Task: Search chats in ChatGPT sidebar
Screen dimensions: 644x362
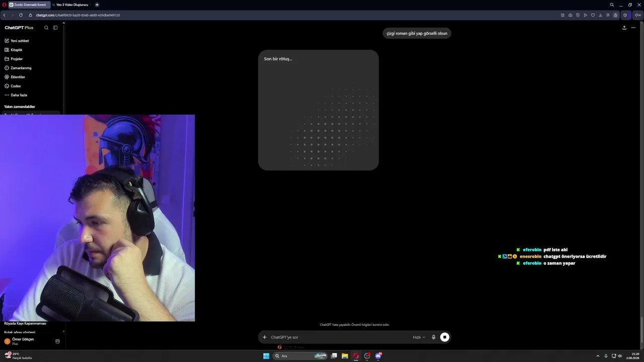Action: point(46,28)
